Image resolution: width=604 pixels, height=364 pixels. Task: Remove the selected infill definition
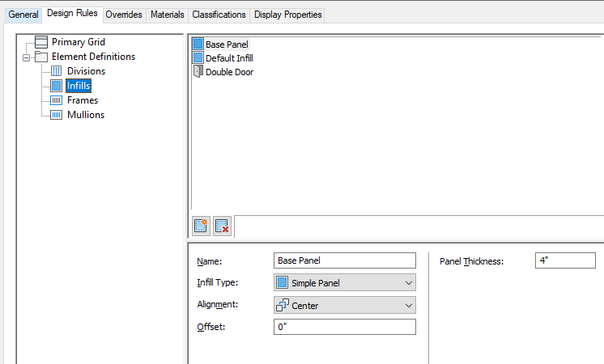223,226
